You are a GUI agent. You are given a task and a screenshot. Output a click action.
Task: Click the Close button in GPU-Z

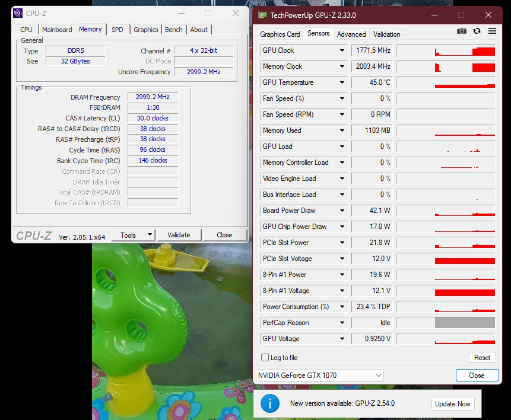pyautogui.click(x=477, y=376)
